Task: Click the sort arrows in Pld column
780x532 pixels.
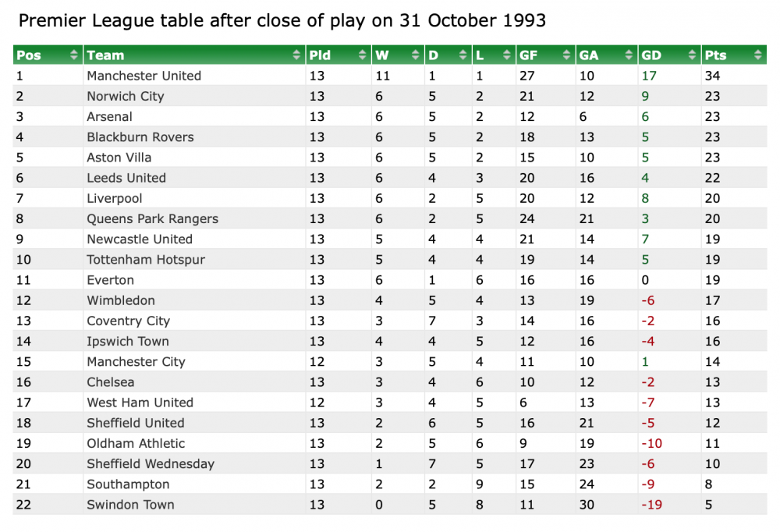Action: 363,55
